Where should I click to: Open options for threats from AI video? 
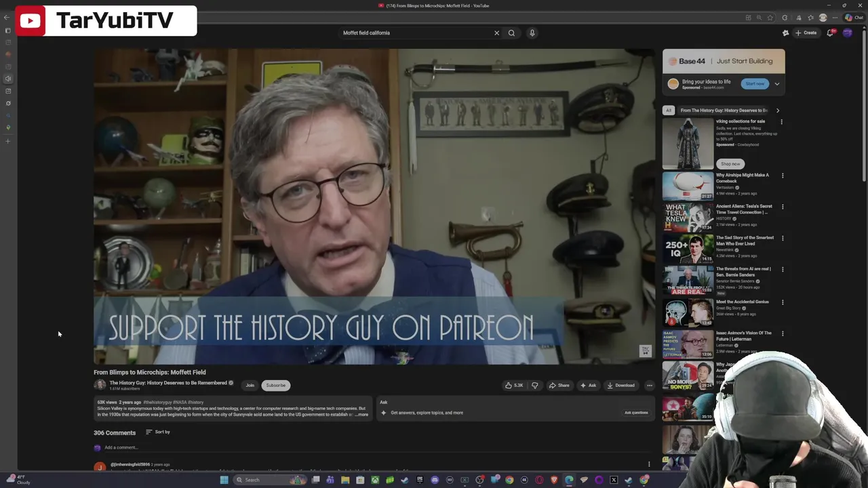point(783,269)
